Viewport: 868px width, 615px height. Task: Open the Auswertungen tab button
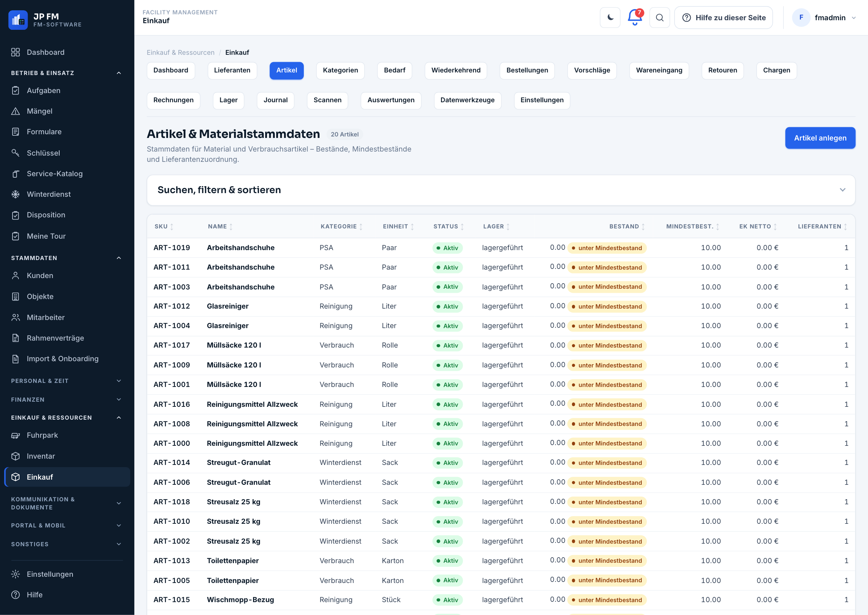tap(391, 100)
